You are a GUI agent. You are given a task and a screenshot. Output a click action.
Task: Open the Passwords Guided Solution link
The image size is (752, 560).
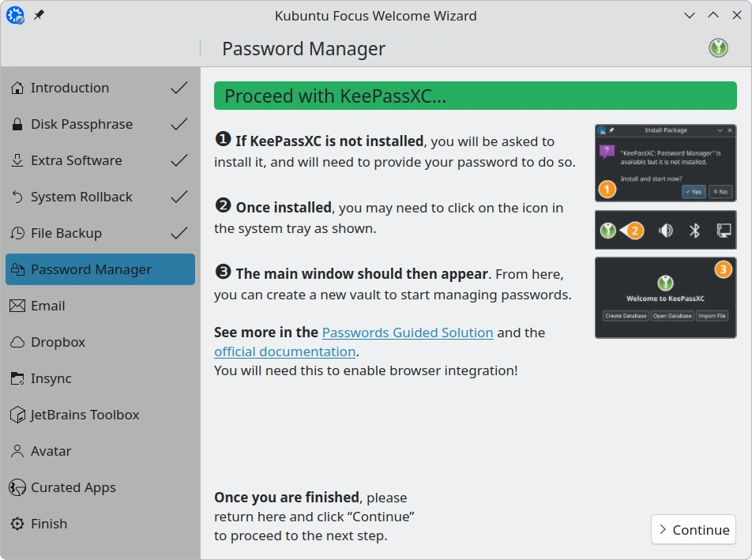coord(408,333)
